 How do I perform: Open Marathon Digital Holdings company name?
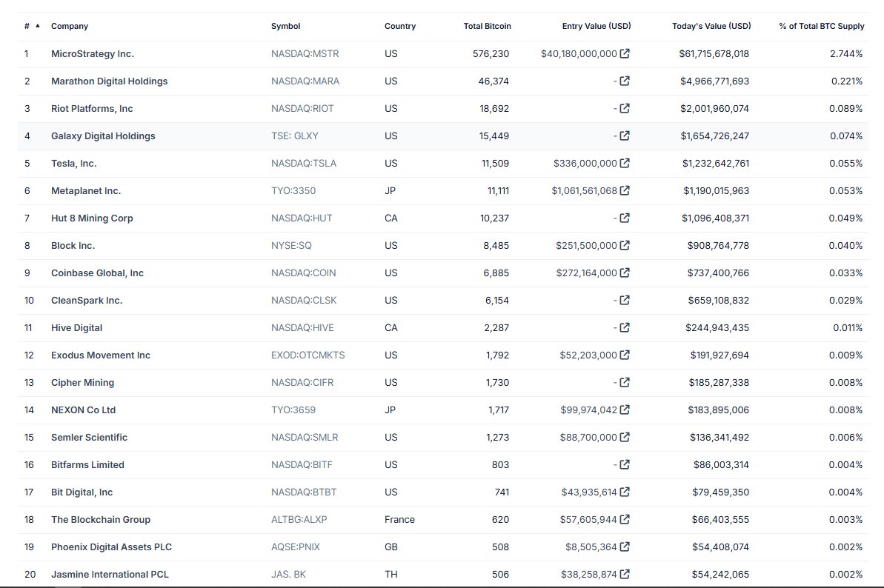pyautogui.click(x=110, y=81)
